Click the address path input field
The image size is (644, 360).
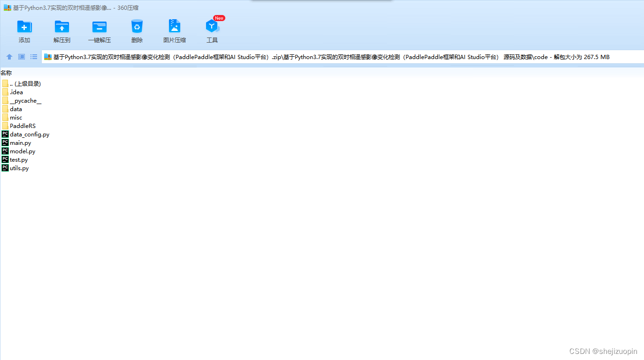[x=343, y=57]
